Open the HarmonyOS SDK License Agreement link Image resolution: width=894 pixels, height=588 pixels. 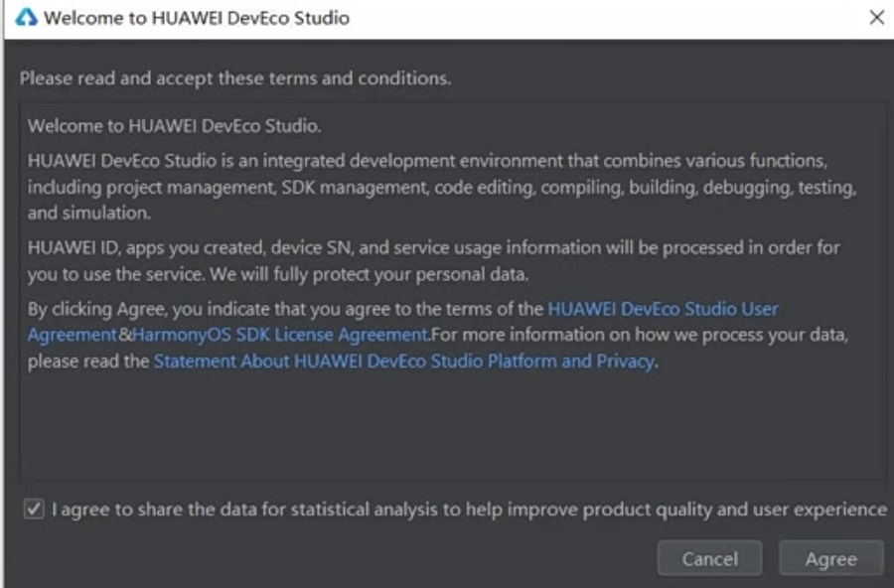tap(280, 334)
